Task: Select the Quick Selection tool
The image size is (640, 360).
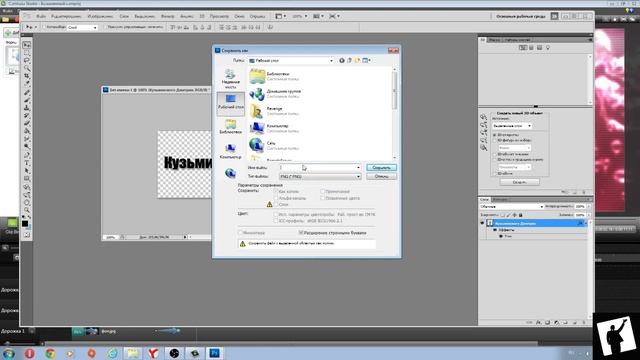Action: (27, 68)
